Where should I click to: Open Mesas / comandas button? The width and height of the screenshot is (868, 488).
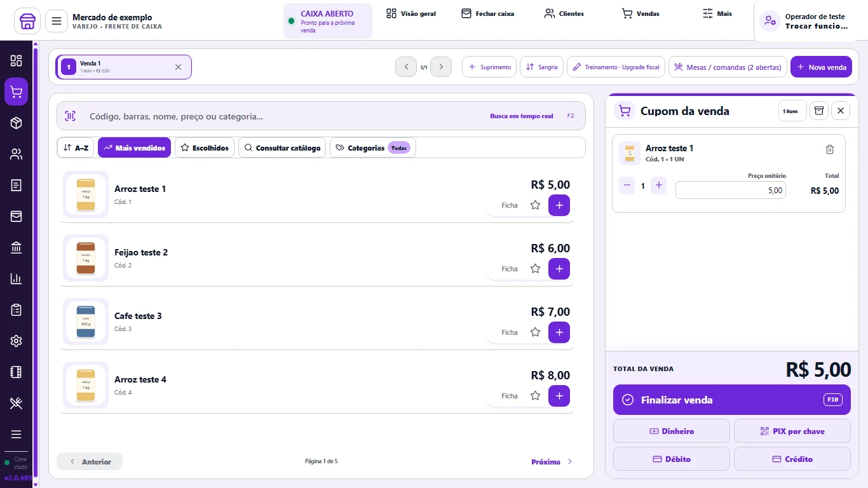728,67
